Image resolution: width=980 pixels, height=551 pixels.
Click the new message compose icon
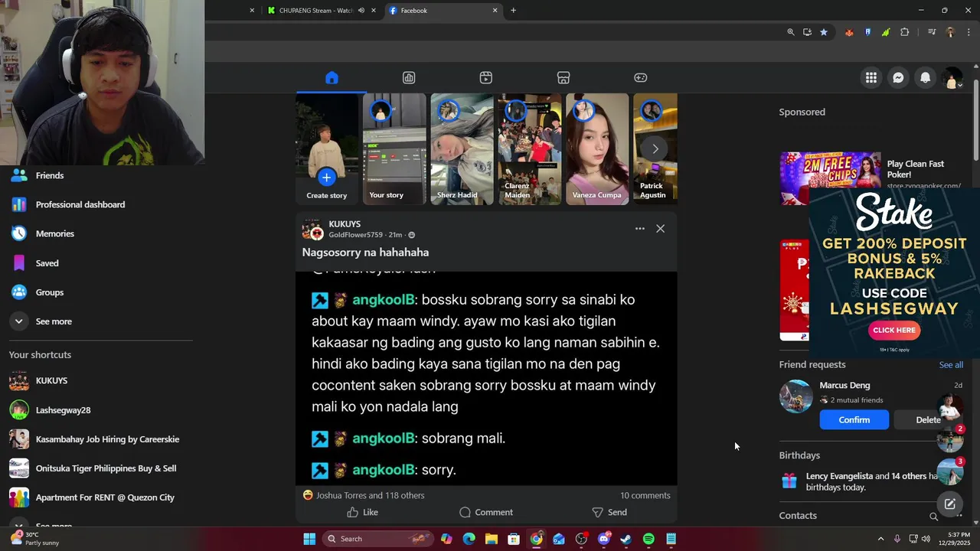(949, 504)
